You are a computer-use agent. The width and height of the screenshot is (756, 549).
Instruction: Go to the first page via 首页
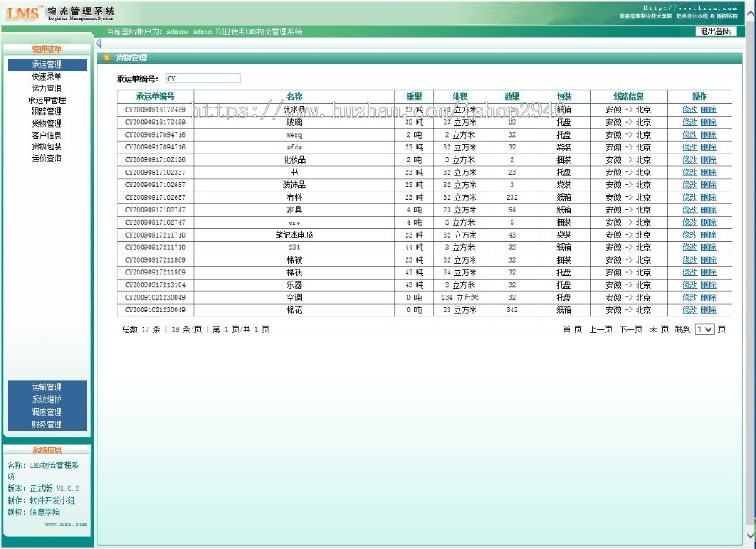573,330
